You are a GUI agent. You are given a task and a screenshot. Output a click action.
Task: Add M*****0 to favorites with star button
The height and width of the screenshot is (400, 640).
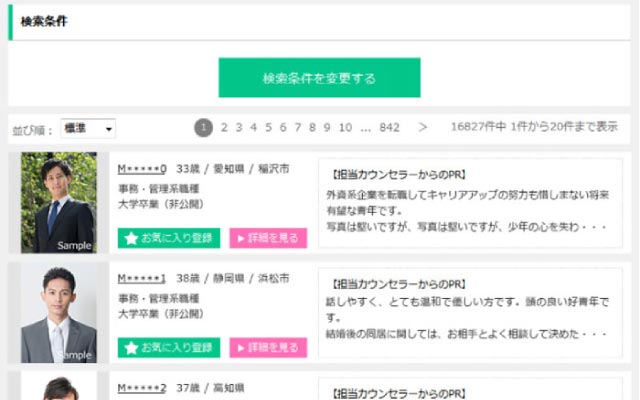pyautogui.click(x=168, y=238)
